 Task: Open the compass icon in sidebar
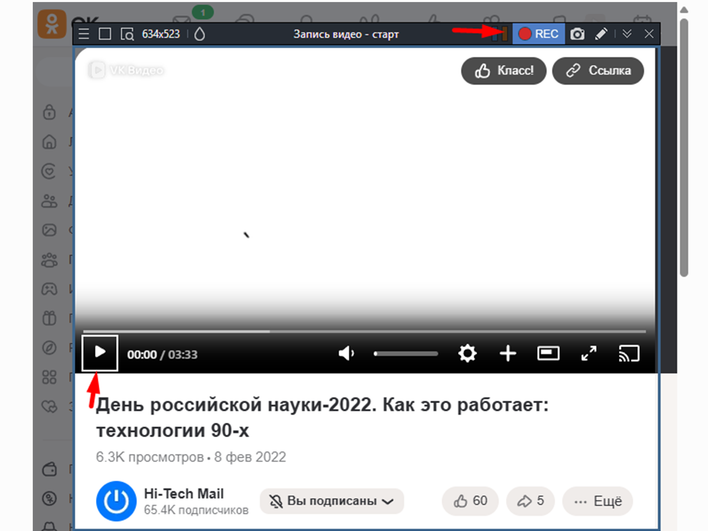[x=49, y=347]
